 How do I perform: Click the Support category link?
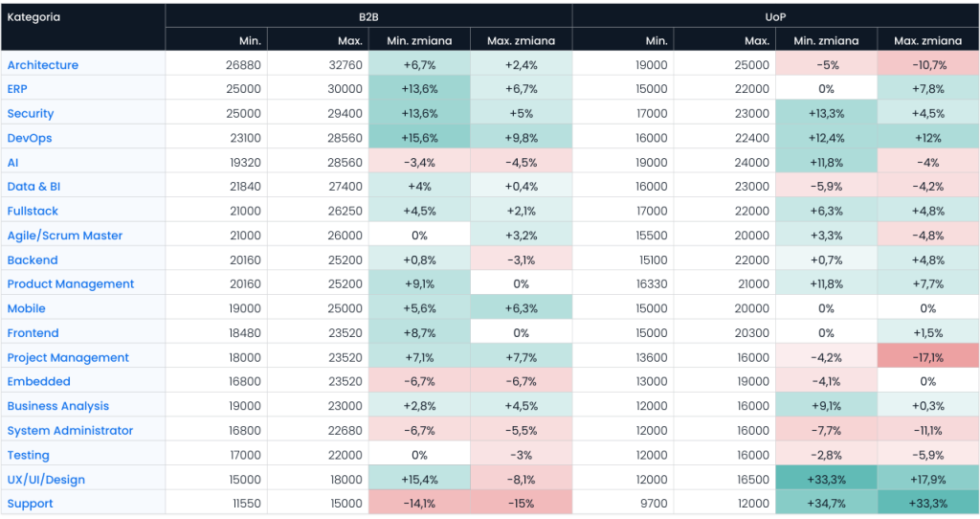pos(31,504)
